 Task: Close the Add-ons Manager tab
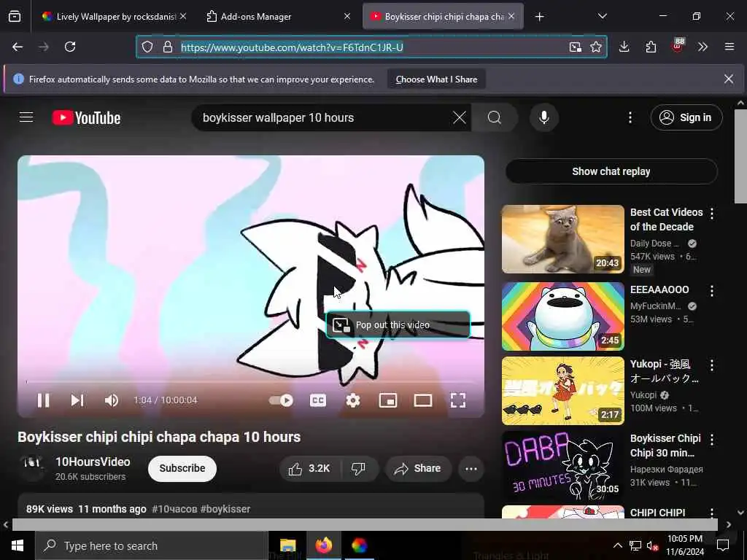347,16
